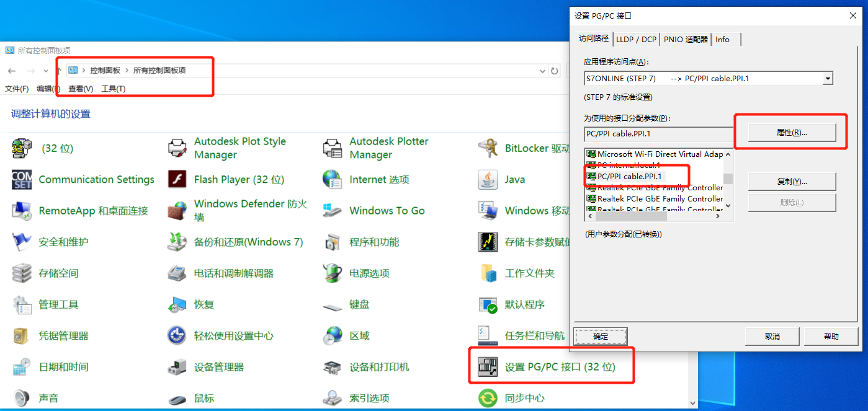Select the 访问路径 tab
This screenshot has width=868, height=411.
coord(594,38)
